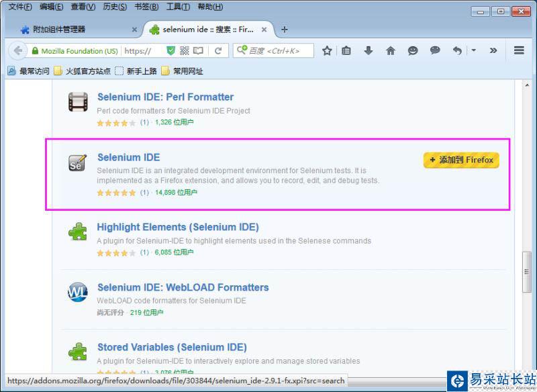This screenshot has height=392, width=537.
Task: Open 常用网址 bookmark folder
Action: 182,71
